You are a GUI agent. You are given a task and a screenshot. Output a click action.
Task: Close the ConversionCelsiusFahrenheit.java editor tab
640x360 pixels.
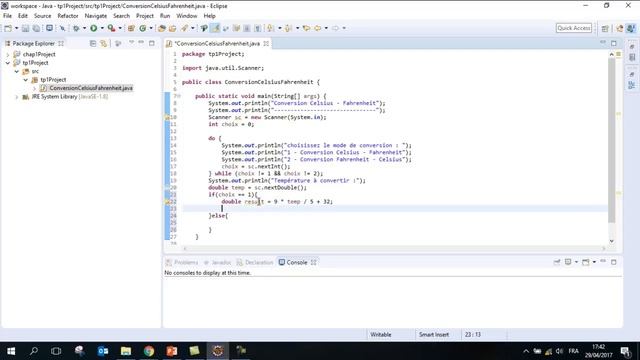[266, 43]
